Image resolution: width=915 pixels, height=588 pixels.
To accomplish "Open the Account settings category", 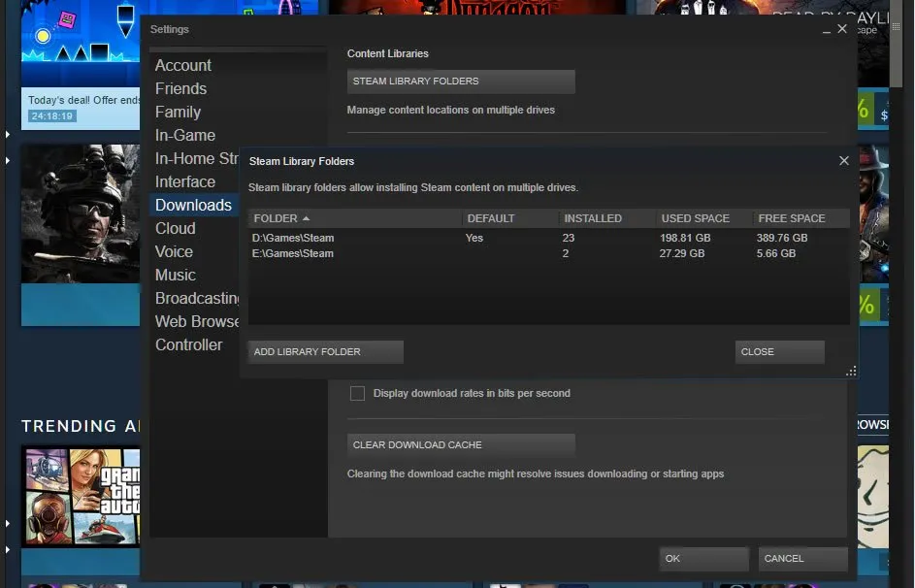I will pyautogui.click(x=183, y=65).
